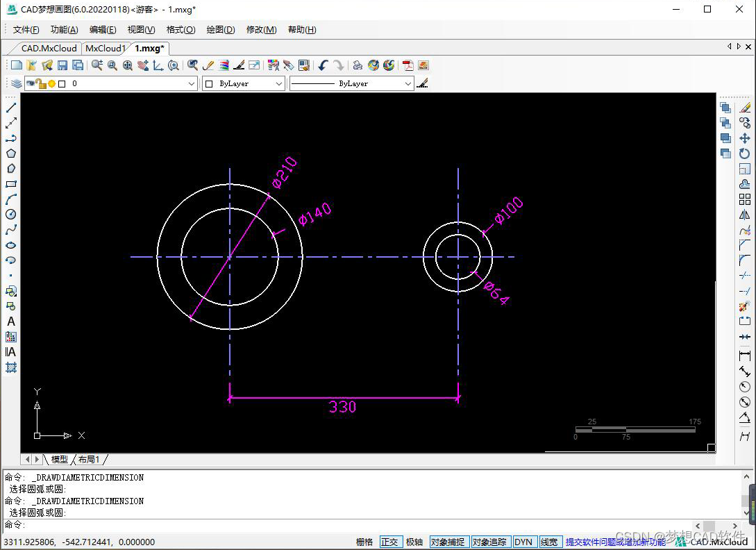Click 提交软件问题或增加新功能 link
Image resolution: width=756 pixels, height=550 pixels.
(x=615, y=542)
